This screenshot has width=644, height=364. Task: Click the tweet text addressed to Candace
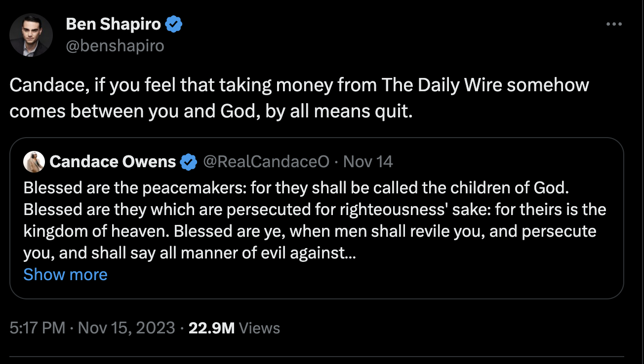click(299, 85)
